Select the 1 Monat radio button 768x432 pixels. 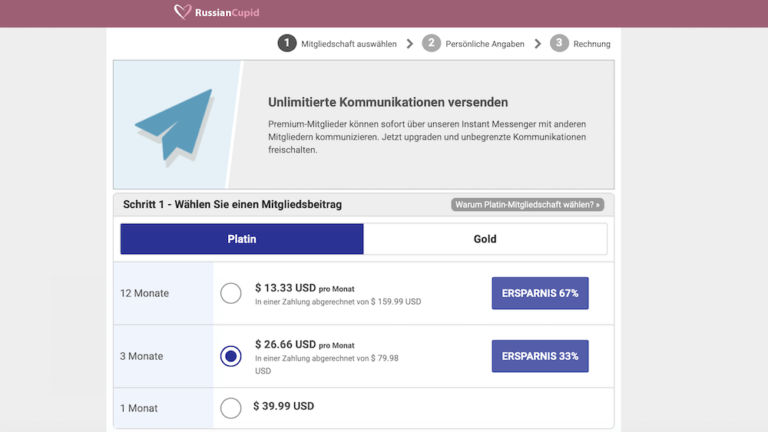pyautogui.click(x=231, y=408)
